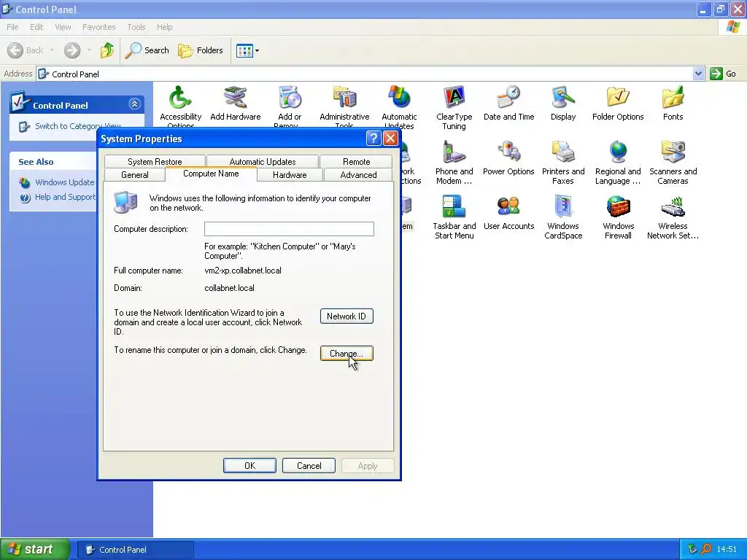Open User Accounts icon

(x=508, y=212)
